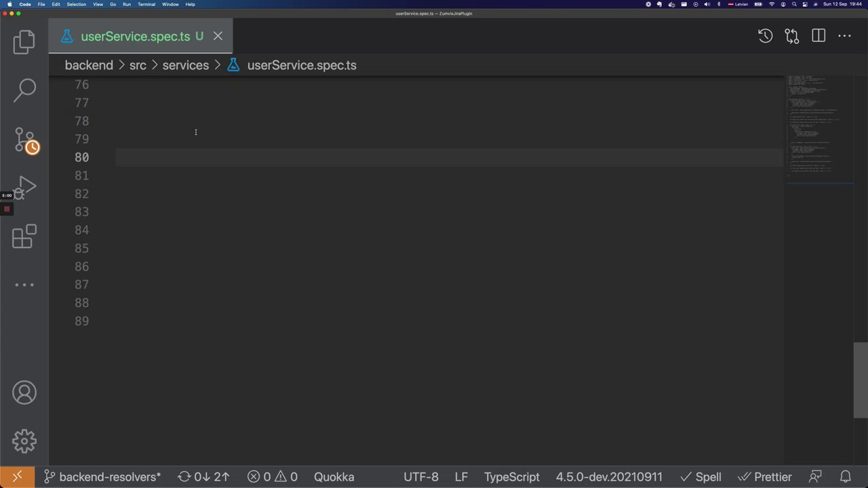Select TypeScript language mode
This screenshot has height=488, width=868.
512,477
